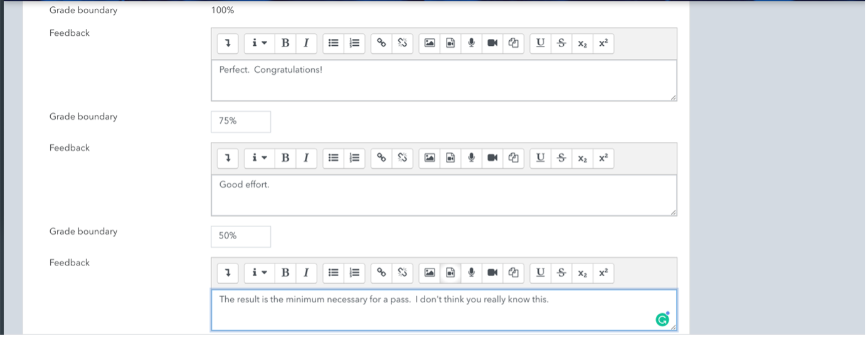Apply subscript in 'Good effort.' editor
The width and height of the screenshot is (868, 337).
[583, 158]
